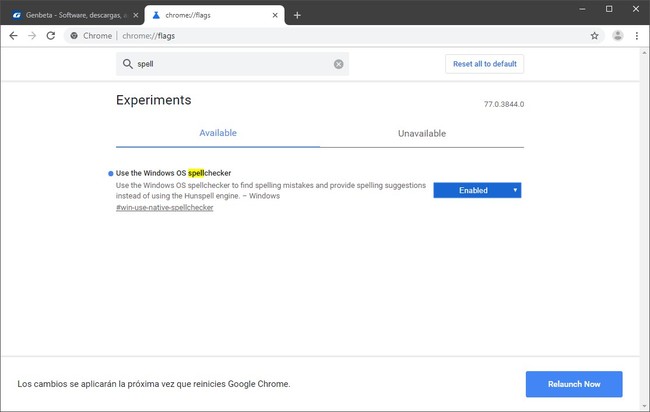The image size is (650, 412).
Task: Click the version number 77.0.3844.0
Action: click(x=504, y=104)
